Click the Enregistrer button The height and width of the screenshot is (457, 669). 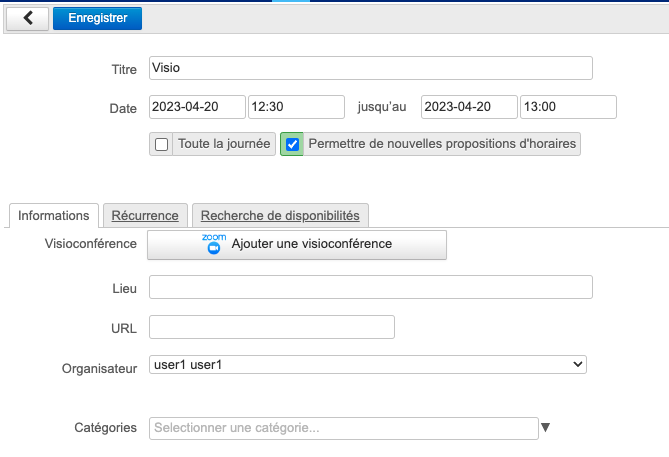pos(97,18)
